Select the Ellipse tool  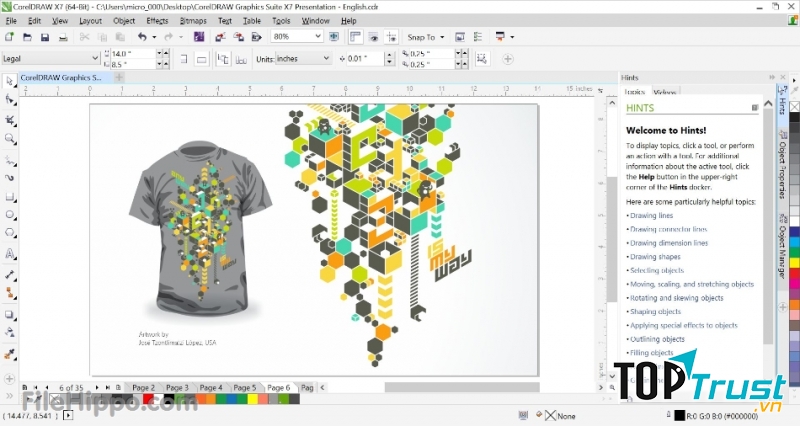[9, 215]
